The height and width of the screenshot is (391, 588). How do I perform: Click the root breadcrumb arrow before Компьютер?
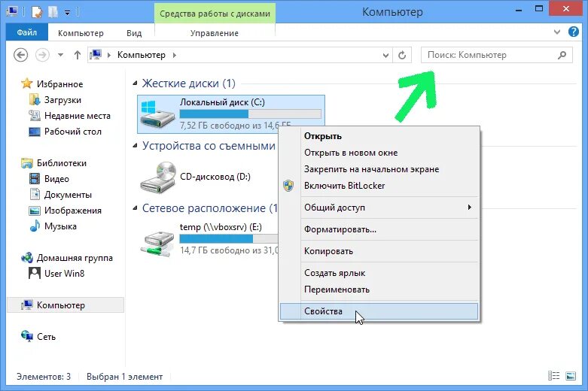click(109, 56)
